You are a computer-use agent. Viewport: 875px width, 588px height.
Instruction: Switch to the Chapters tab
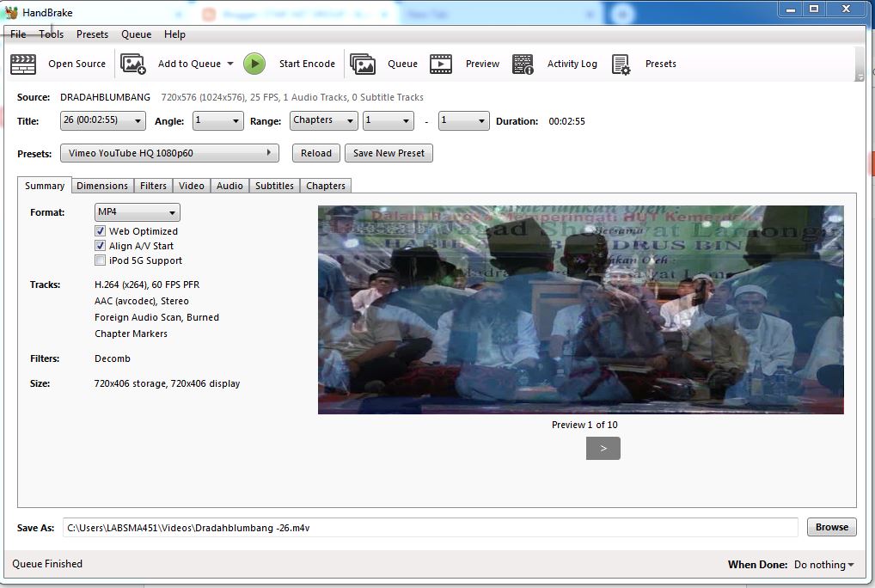click(326, 186)
